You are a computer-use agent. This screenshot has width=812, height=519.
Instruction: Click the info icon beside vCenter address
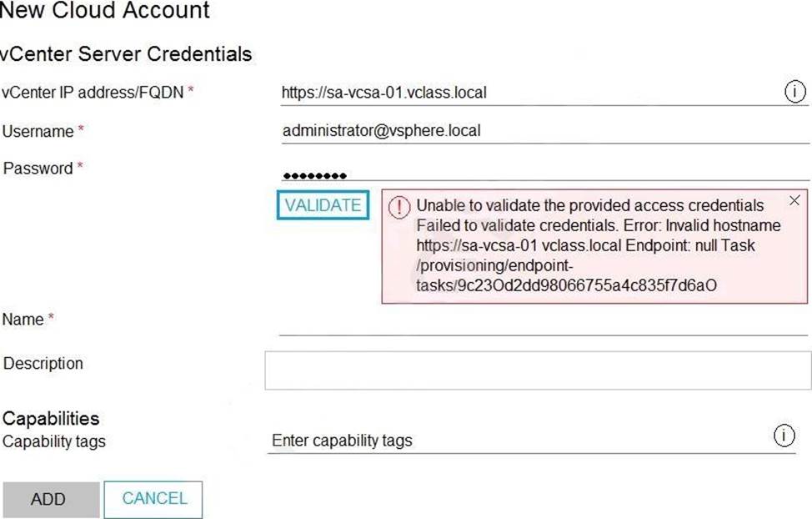point(795,93)
